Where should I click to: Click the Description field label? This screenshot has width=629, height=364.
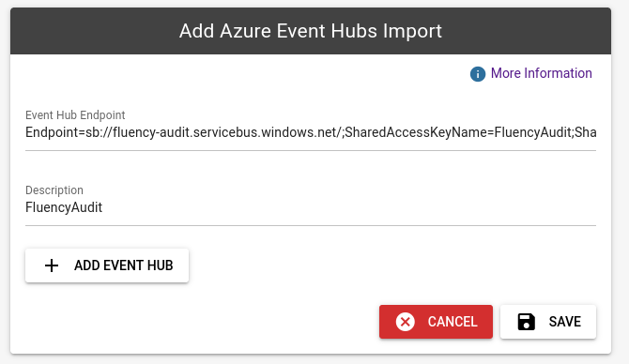(x=54, y=190)
